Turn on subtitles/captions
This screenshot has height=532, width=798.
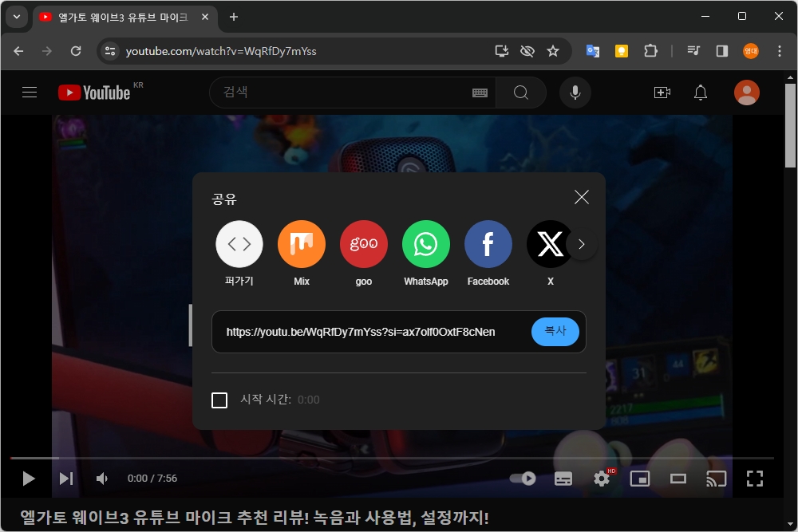(x=563, y=479)
